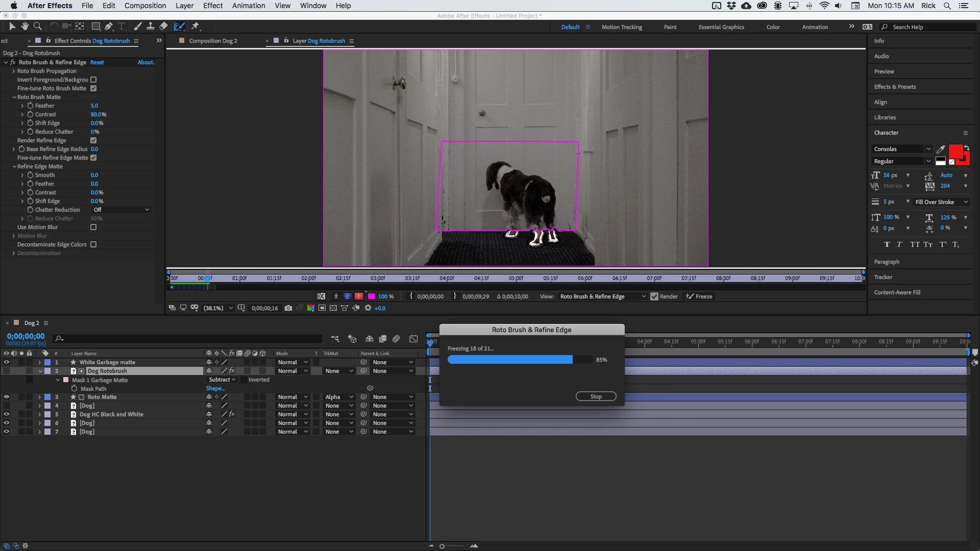Expand Roto Brush Propagation section
Screen dimensions: 980x551
pyautogui.click(x=14, y=71)
